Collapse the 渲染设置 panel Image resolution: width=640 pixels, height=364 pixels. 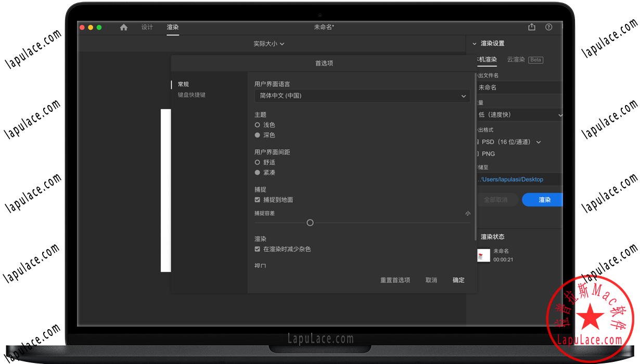point(474,44)
